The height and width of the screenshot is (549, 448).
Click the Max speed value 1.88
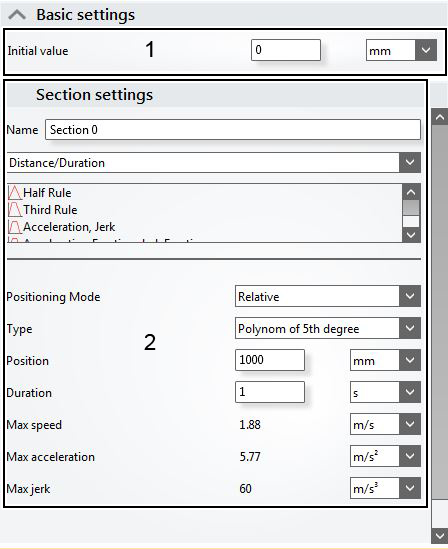click(250, 424)
